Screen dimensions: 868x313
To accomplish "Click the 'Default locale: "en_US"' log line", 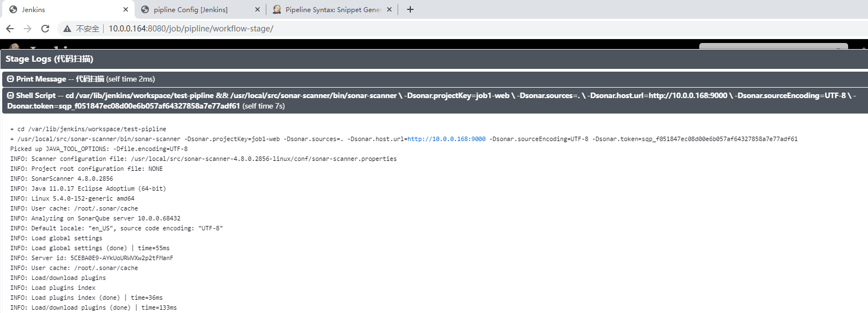I will pos(116,228).
